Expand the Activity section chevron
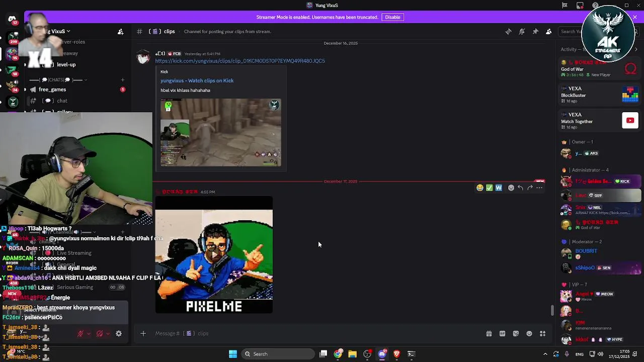 (x=635, y=49)
